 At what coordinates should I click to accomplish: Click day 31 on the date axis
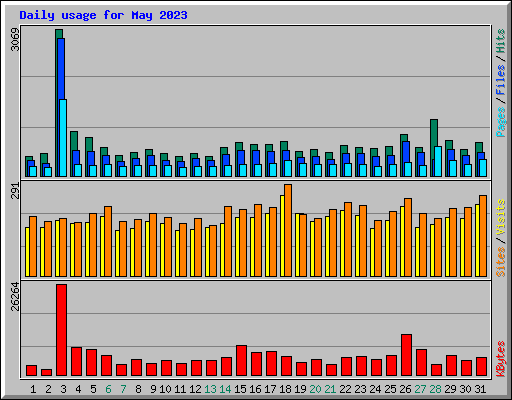tap(480, 389)
